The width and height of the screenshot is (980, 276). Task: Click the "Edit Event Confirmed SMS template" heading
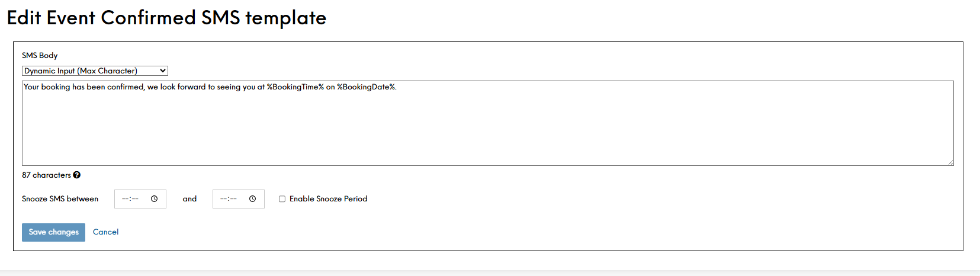point(166,18)
